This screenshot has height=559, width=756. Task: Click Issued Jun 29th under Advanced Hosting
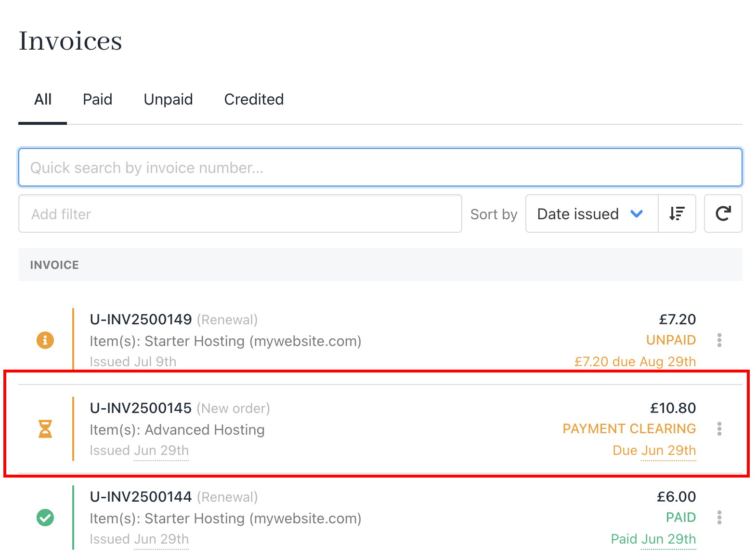pyautogui.click(x=139, y=450)
